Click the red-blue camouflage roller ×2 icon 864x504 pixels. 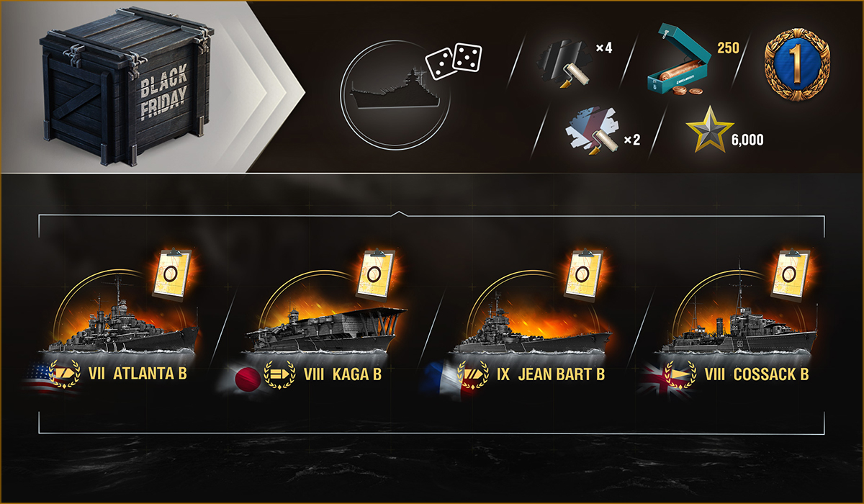[x=593, y=132]
